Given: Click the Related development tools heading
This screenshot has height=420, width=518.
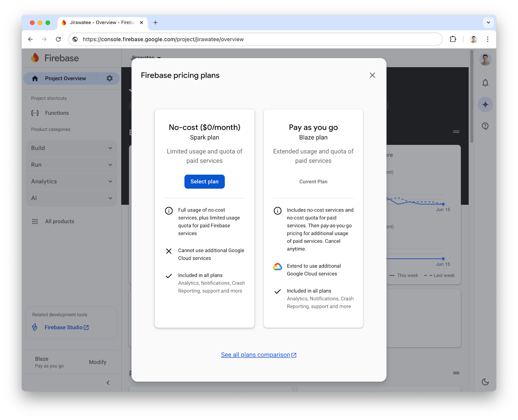Looking at the screenshot, I should (x=60, y=315).
